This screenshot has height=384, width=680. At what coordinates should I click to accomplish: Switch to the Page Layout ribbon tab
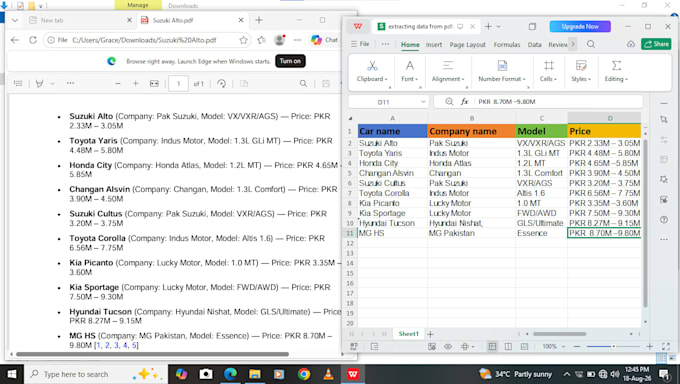(x=468, y=45)
